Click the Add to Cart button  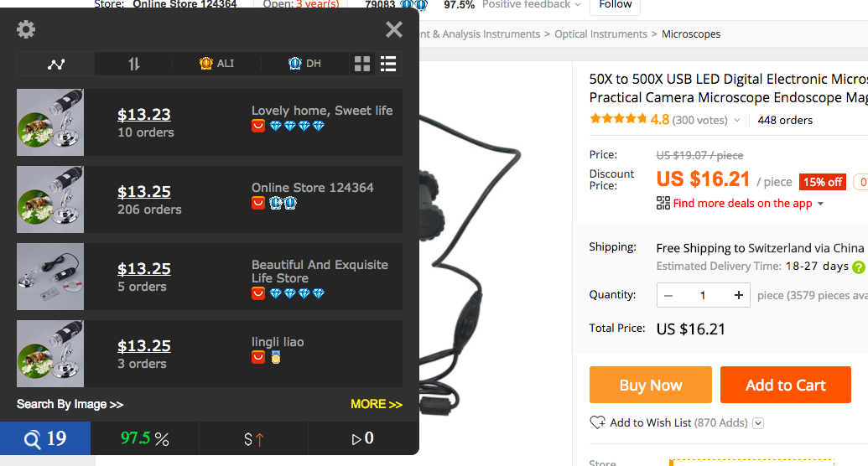(x=786, y=385)
